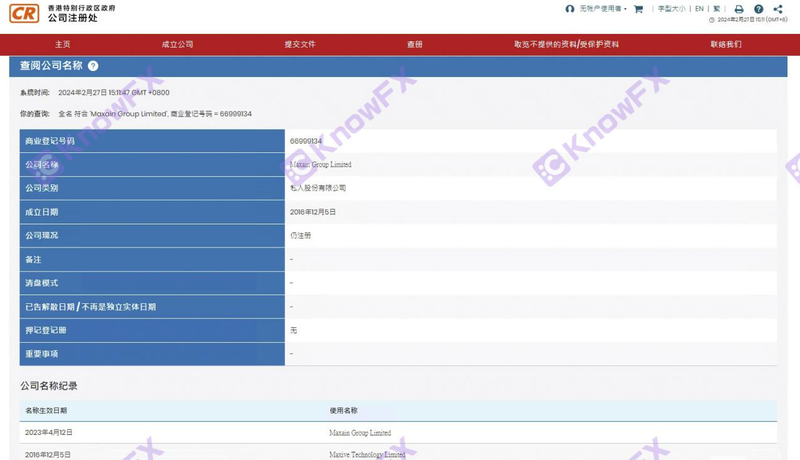Viewport: 800px width, 460px height.
Task: Click the 重要事项 row label
Action: (x=41, y=353)
